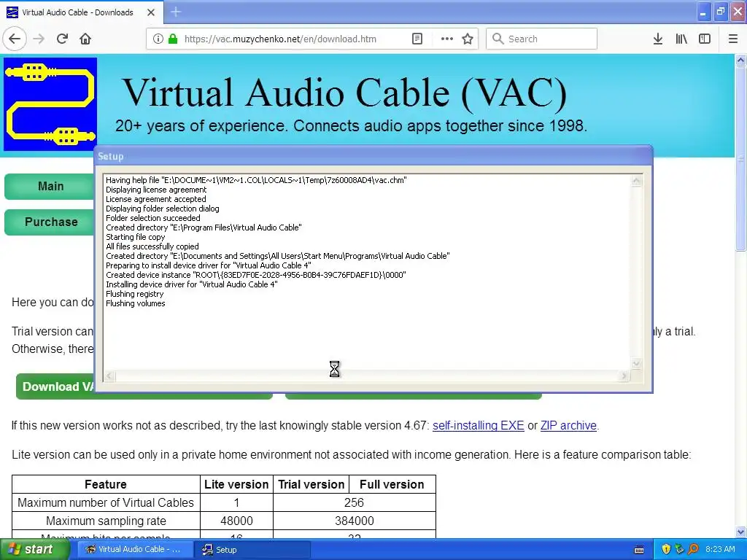Open the library bookshelf icon

tap(681, 39)
